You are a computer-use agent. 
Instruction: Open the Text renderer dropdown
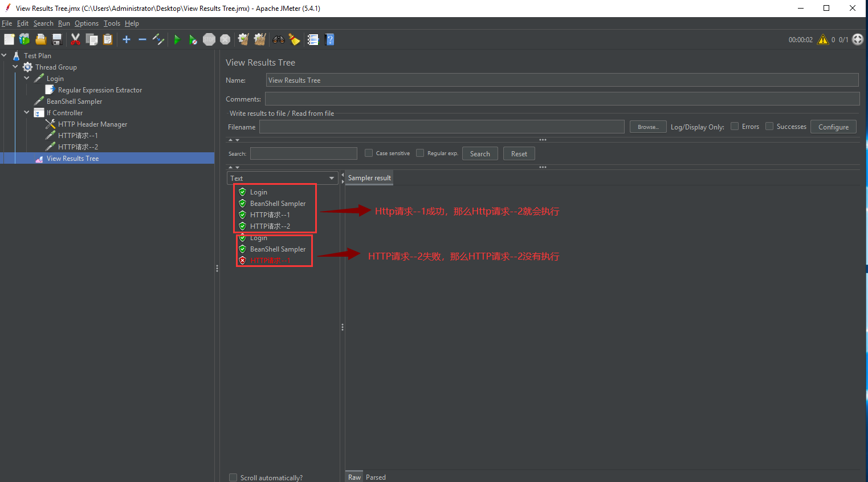pyautogui.click(x=283, y=178)
